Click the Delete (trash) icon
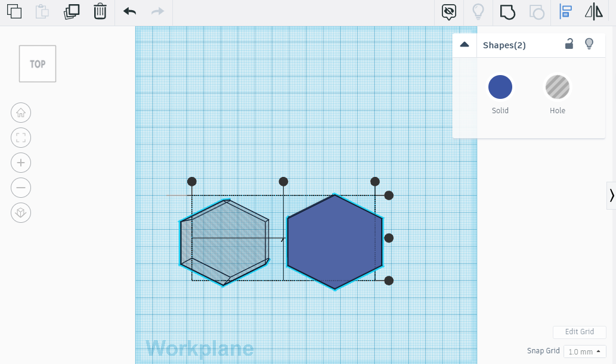This screenshot has height=364, width=616. 100,11
